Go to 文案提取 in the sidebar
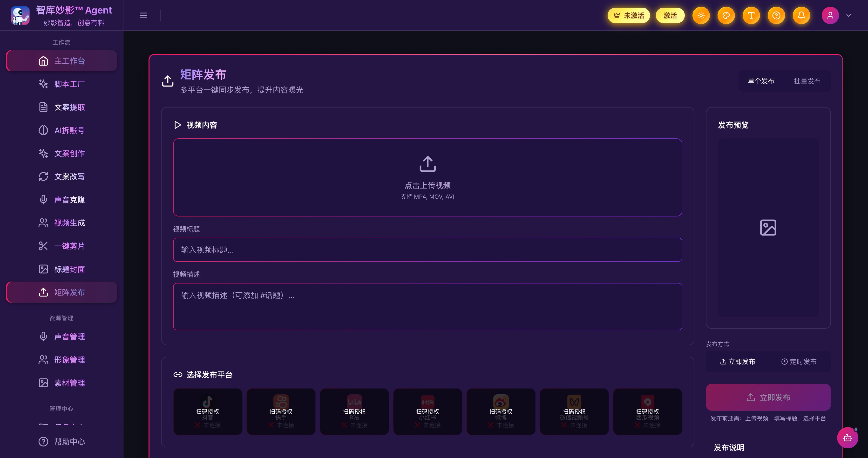This screenshot has width=868, height=458. pyautogui.click(x=62, y=107)
